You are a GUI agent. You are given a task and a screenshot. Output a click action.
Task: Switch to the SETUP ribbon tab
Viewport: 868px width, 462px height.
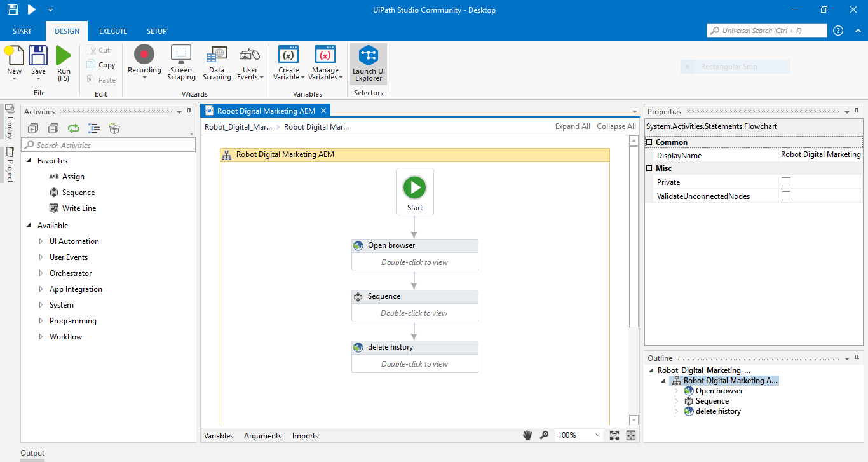[157, 31]
